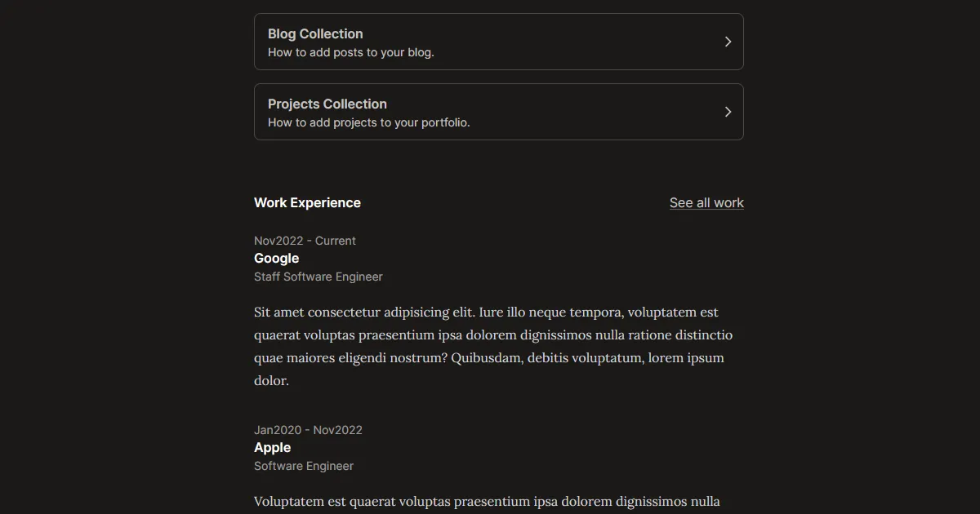Click the Software Engineer title under Apple

pyautogui.click(x=304, y=466)
